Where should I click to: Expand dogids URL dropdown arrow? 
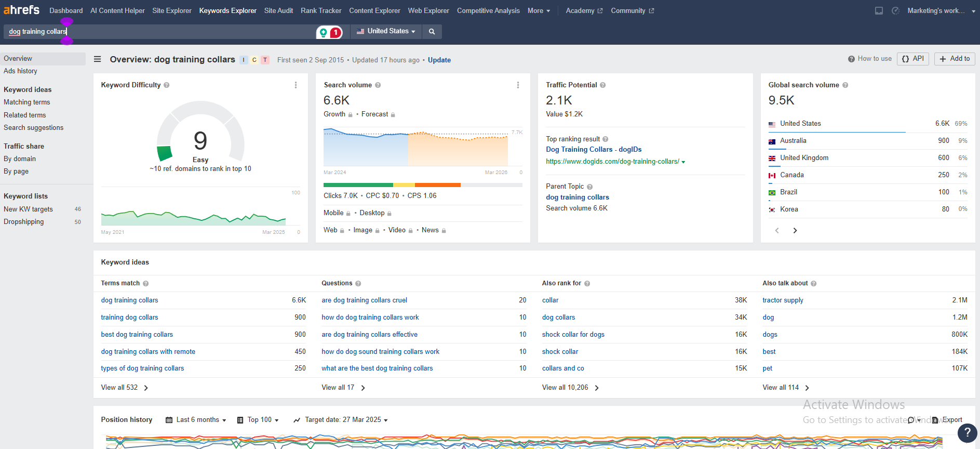point(683,162)
